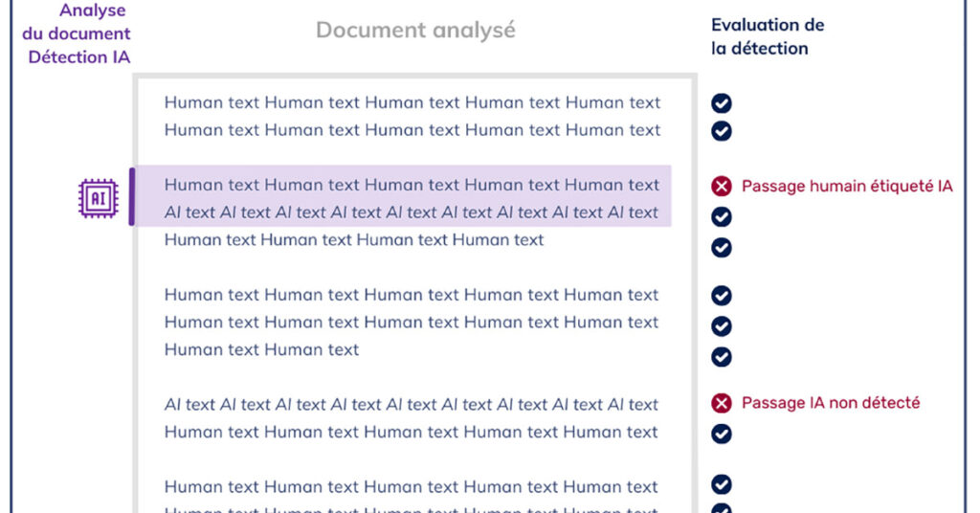Click the purple AI chip icon
This screenshot has height=513, width=980.
(98, 198)
